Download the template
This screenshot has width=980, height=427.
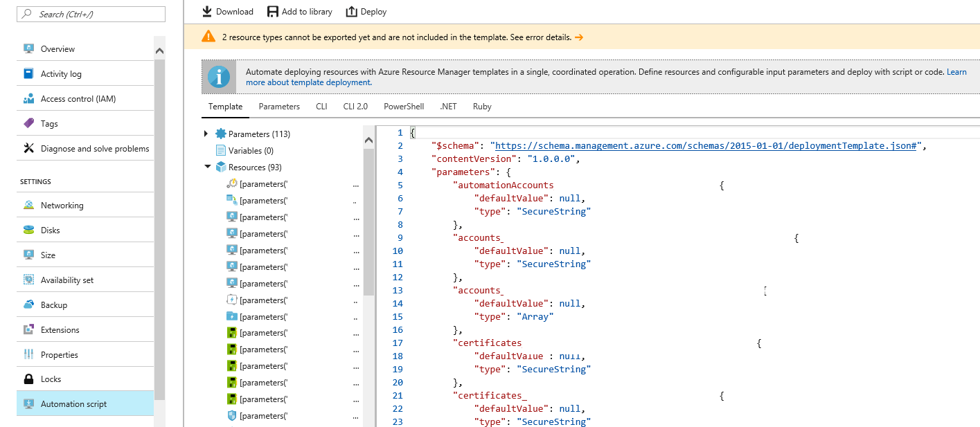pyautogui.click(x=227, y=11)
